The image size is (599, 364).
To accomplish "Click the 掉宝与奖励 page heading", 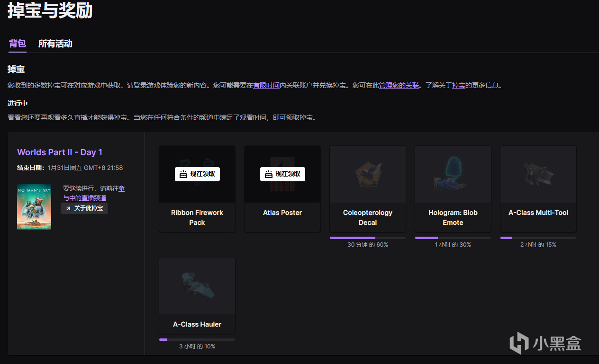I will tap(50, 10).
